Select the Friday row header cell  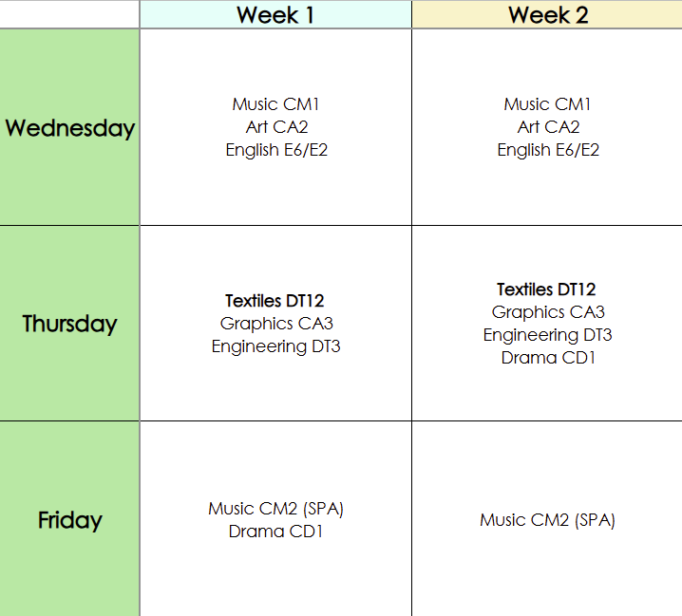pyautogui.click(x=70, y=520)
